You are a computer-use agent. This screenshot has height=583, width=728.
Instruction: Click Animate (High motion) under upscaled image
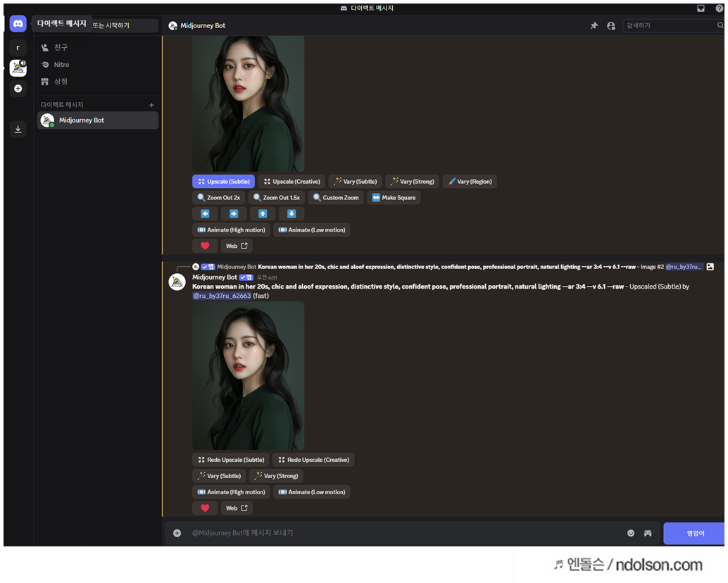pyautogui.click(x=231, y=492)
